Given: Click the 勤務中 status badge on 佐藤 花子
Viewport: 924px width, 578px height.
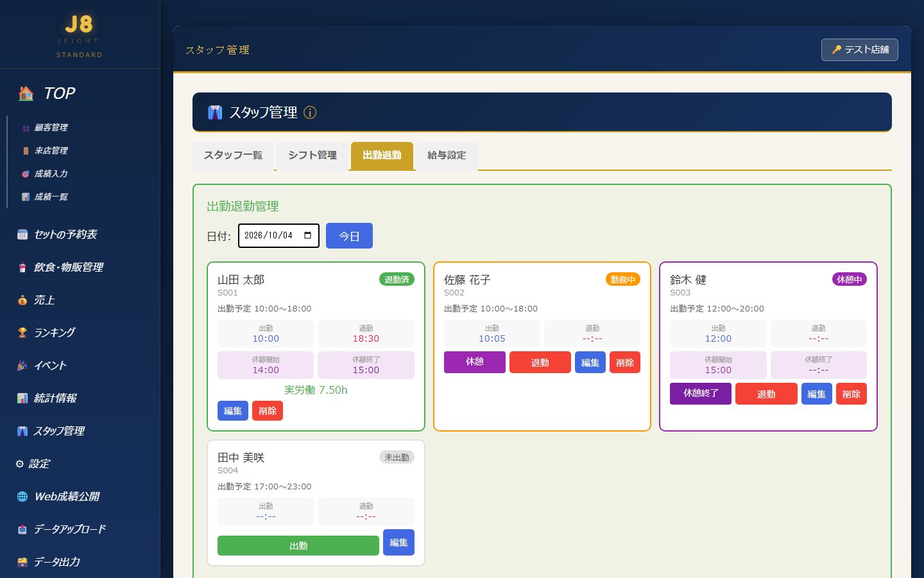Looking at the screenshot, I should 623,279.
